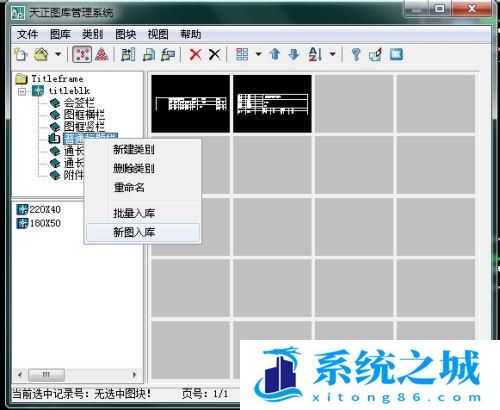
Task: Click the open library house icon
Action: [41, 54]
